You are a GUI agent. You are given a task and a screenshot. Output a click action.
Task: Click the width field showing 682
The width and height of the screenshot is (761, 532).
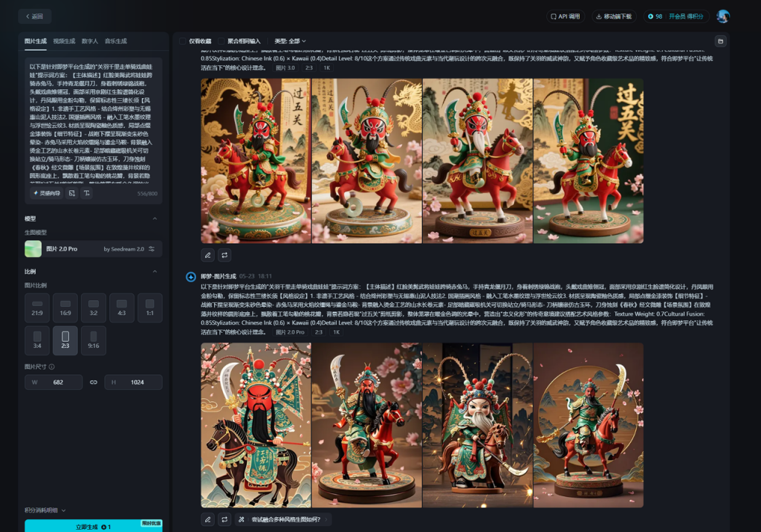pyautogui.click(x=54, y=382)
